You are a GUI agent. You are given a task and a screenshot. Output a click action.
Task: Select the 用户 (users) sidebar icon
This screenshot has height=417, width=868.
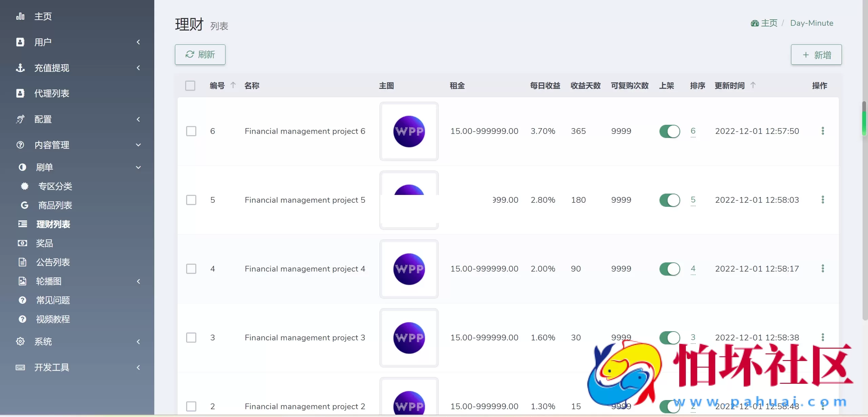[x=20, y=42]
